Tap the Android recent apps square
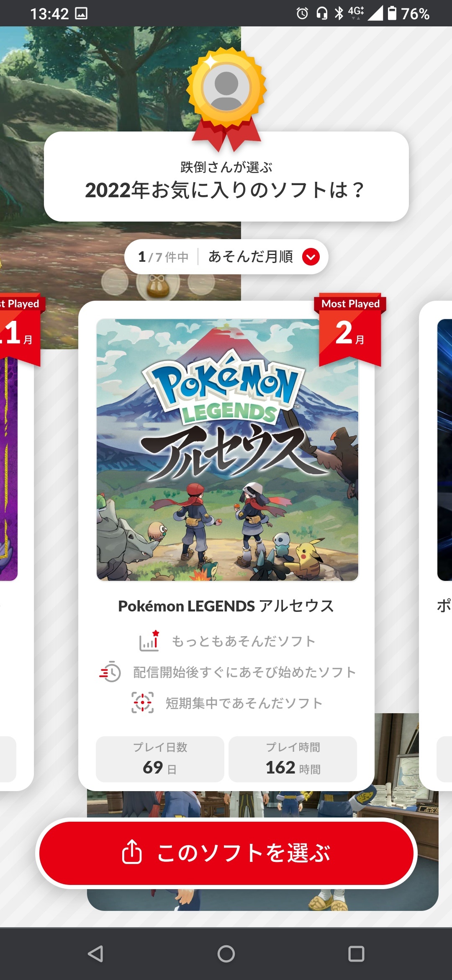 coord(356,954)
